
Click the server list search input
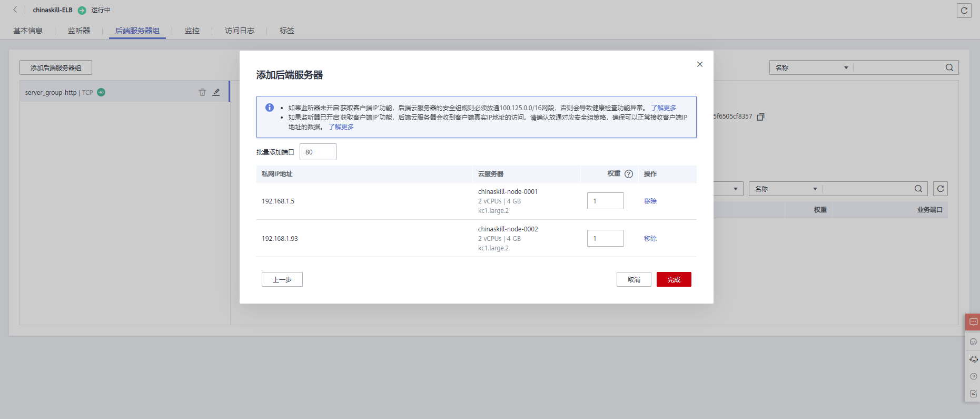pos(867,189)
